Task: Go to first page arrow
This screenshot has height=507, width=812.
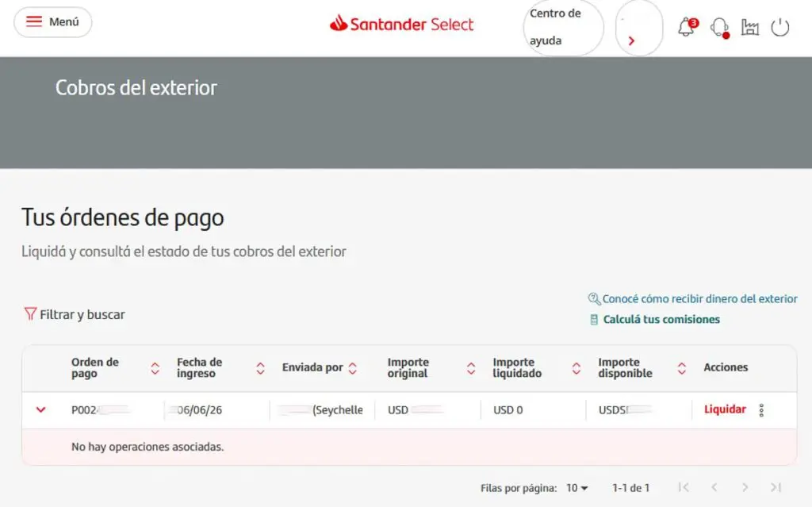Action: (x=684, y=487)
